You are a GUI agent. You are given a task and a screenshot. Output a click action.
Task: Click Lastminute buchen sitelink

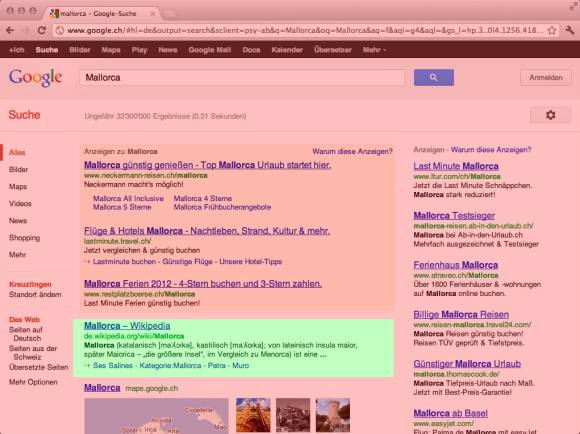click(124, 262)
